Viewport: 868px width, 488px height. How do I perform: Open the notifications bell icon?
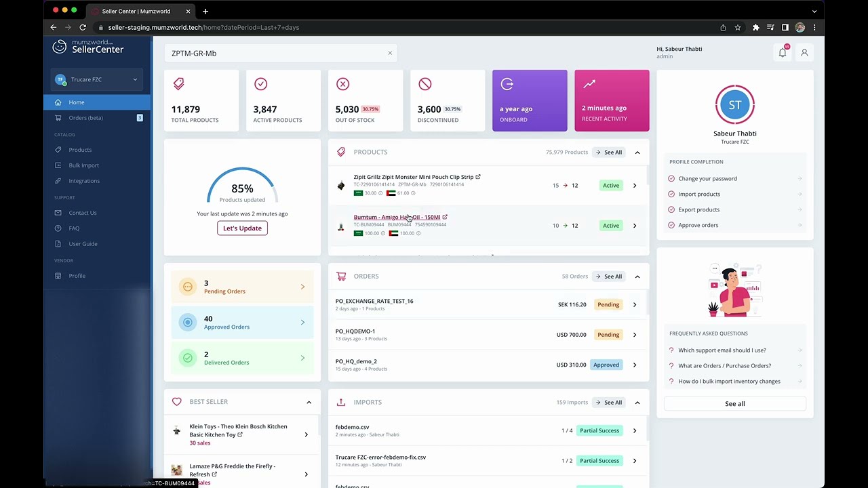point(783,53)
